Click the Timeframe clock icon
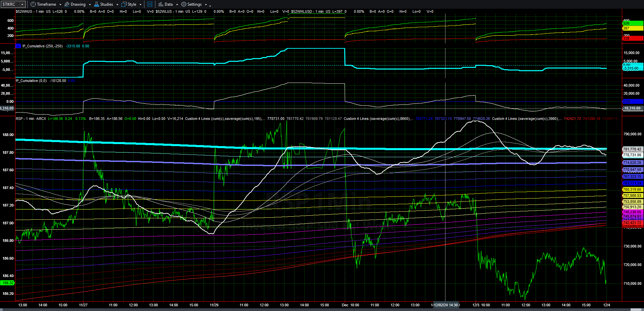The image size is (644, 311). [x=33, y=4]
